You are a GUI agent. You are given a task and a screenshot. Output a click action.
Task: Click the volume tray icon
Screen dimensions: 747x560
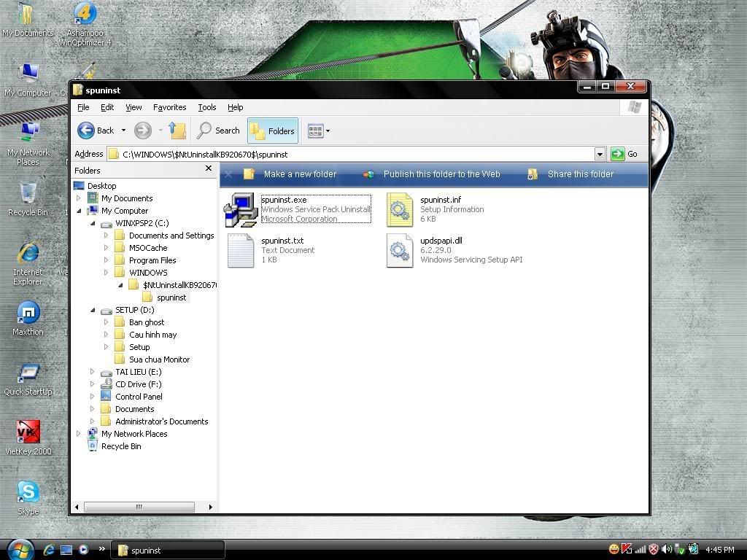(667, 549)
